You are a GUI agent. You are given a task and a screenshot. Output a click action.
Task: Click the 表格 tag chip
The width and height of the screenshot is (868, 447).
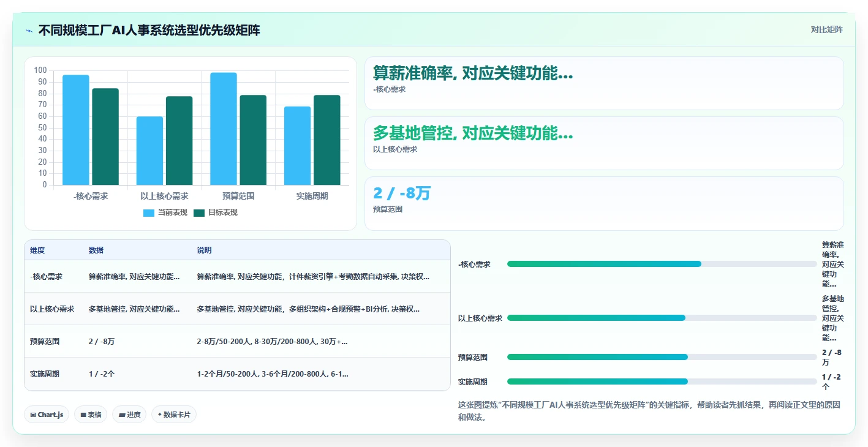91,415
